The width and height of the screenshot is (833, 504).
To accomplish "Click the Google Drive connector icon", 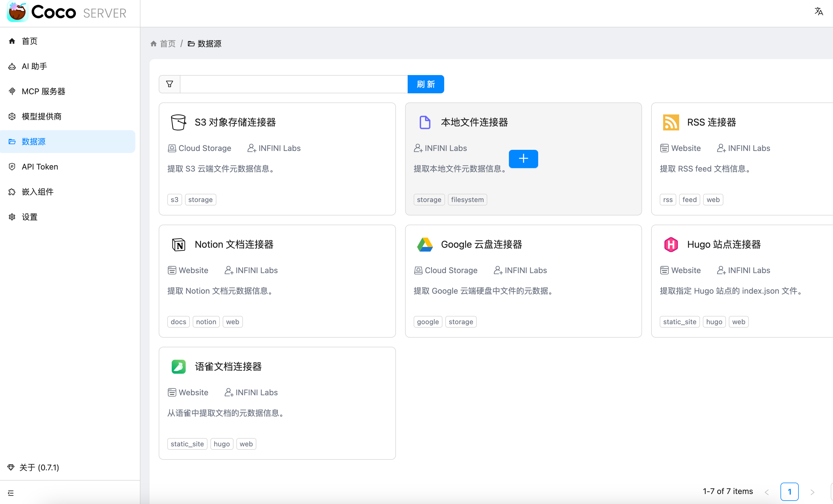I will click(x=424, y=244).
